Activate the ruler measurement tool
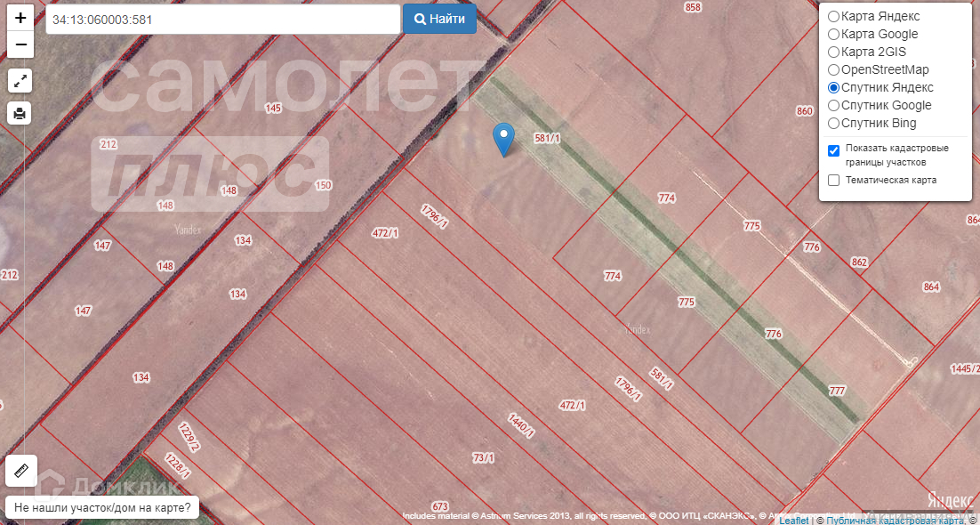Viewport: 980px width, 525px height. pos(21,471)
